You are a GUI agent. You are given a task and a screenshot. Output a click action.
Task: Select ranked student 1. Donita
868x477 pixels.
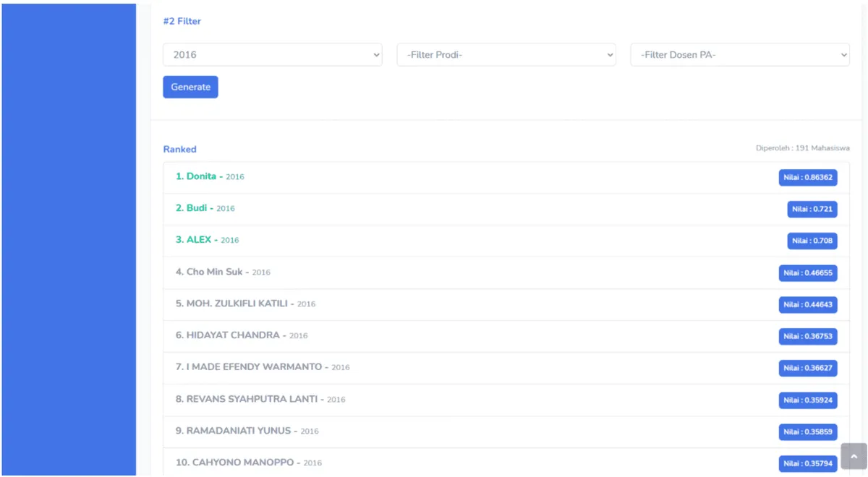[x=506, y=177]
